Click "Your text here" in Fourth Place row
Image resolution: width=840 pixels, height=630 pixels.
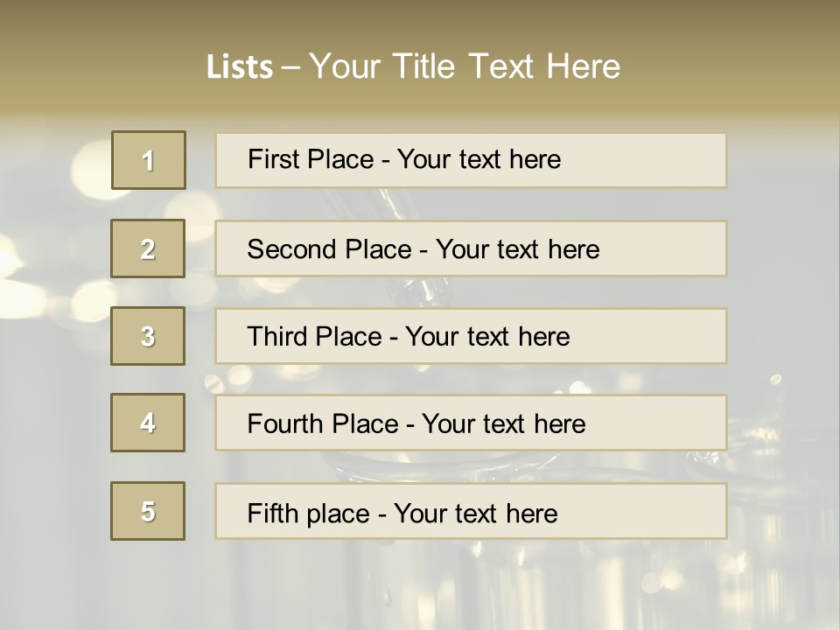tap(503, 424)
